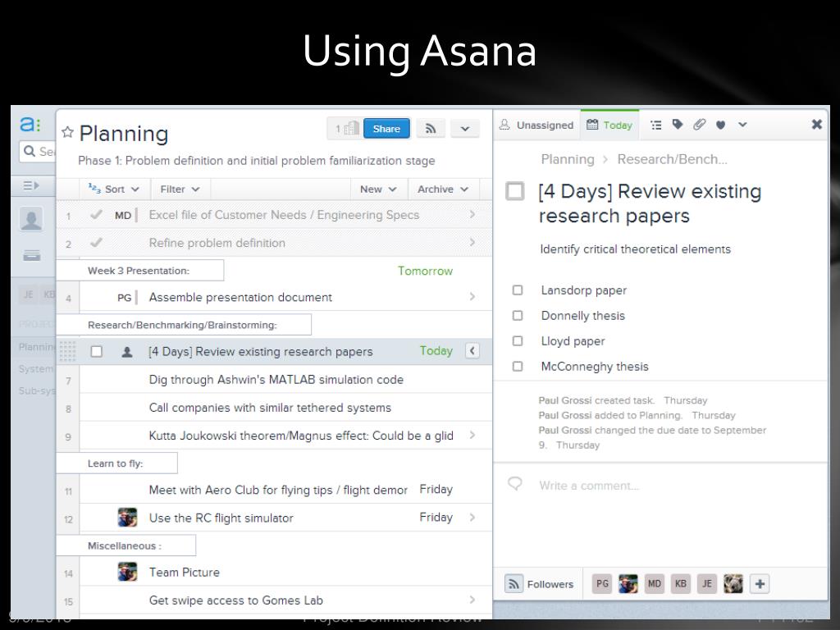Uncheck the Refine problem definition task

(x=97, y=243)
